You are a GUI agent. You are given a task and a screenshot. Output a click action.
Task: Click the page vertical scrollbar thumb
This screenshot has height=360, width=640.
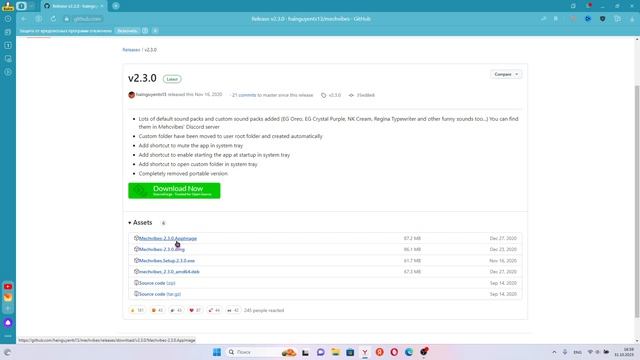pyautogui.click(x=637, y=201)
